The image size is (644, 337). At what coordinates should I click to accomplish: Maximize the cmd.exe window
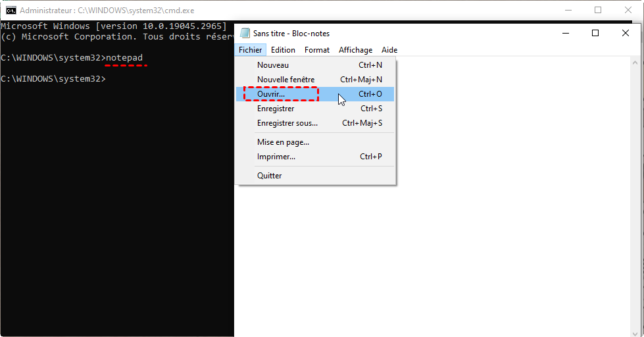(x=598, y=11)
